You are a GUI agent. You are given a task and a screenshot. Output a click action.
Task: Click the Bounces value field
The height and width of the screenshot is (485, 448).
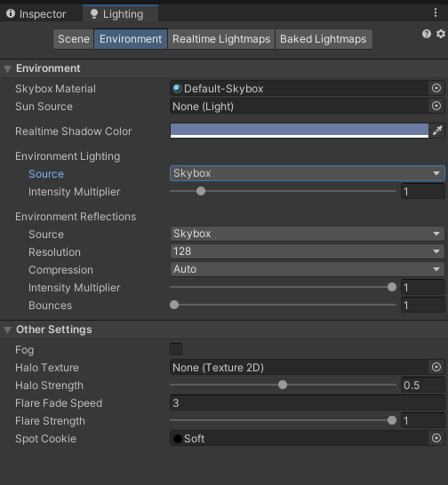pos(423,306)
